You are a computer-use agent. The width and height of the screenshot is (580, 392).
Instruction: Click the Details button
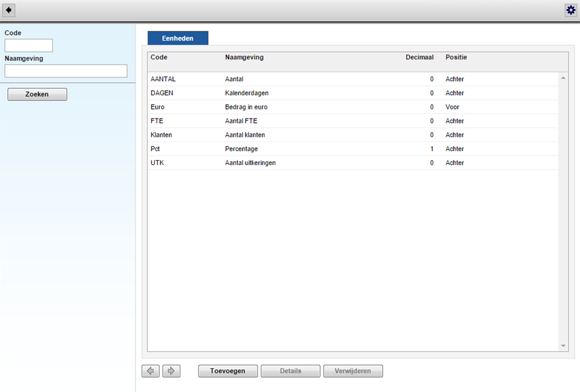pyautogui.click(x=290, y=371)
